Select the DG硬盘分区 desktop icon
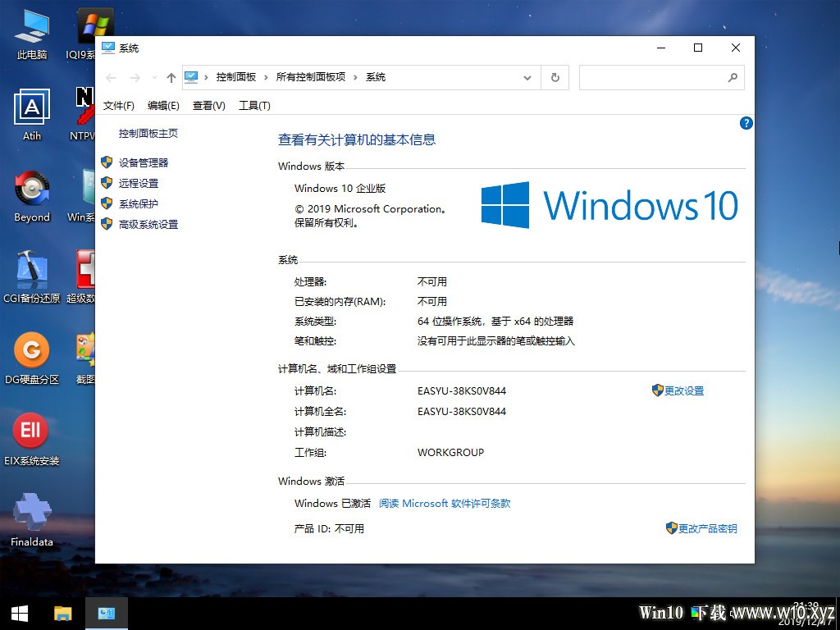Screen dimensions: 840x630 click(32, 359)
